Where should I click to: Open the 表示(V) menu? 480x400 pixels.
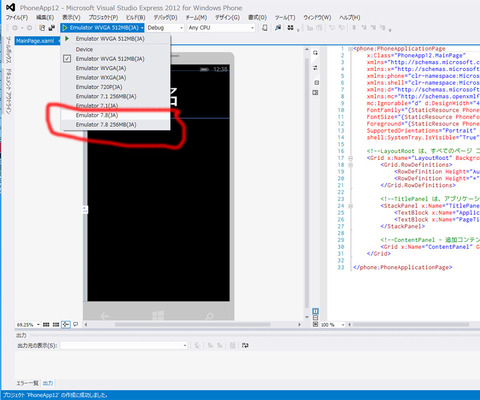[71, 17]
